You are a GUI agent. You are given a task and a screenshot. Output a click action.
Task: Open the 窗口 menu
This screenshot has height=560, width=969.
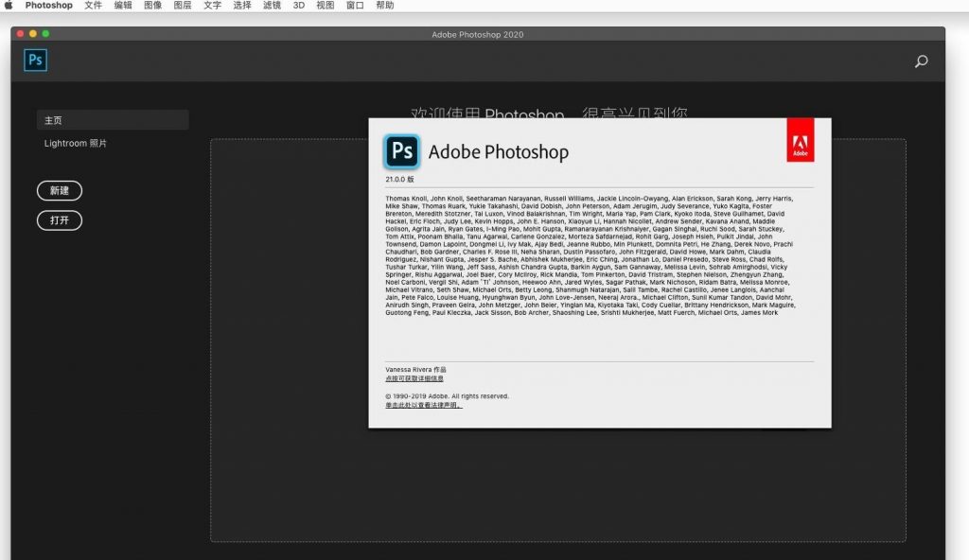click(355, 5)
